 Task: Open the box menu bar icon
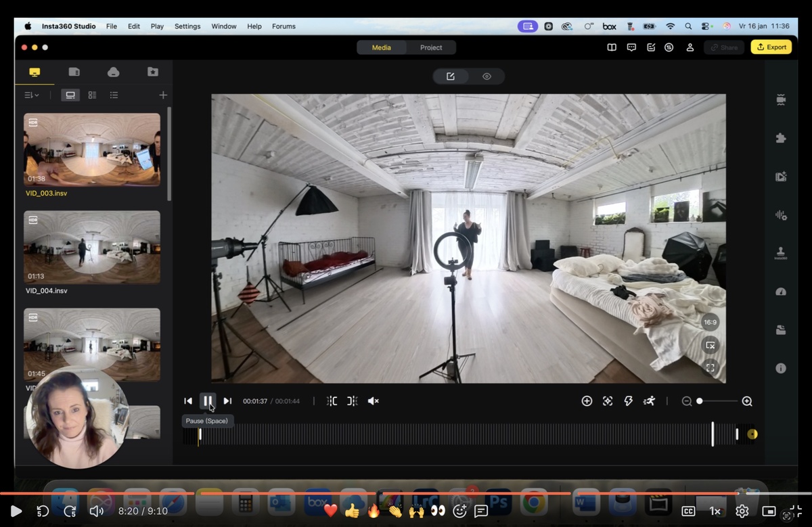click(609, 26)
